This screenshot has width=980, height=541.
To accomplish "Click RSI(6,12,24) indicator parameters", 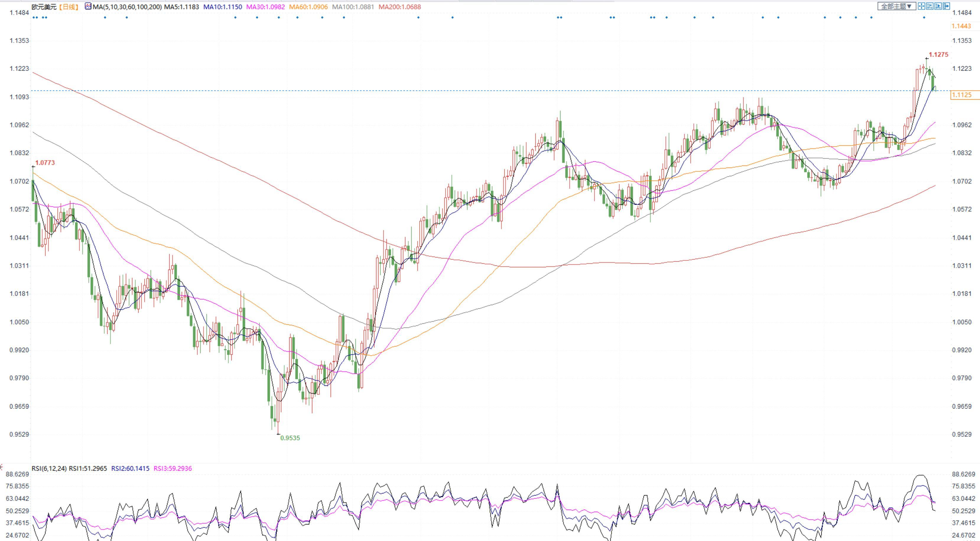I will point(49,469).
